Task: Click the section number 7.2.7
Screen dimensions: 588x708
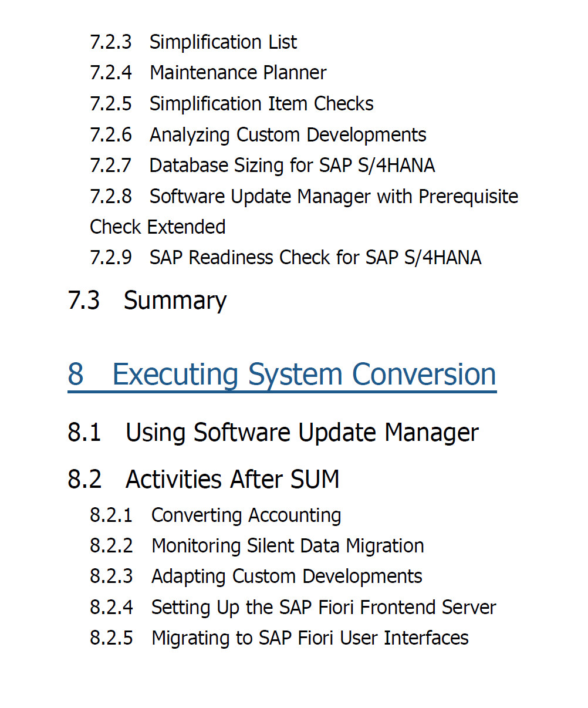Action: click(x=111, y=166)
